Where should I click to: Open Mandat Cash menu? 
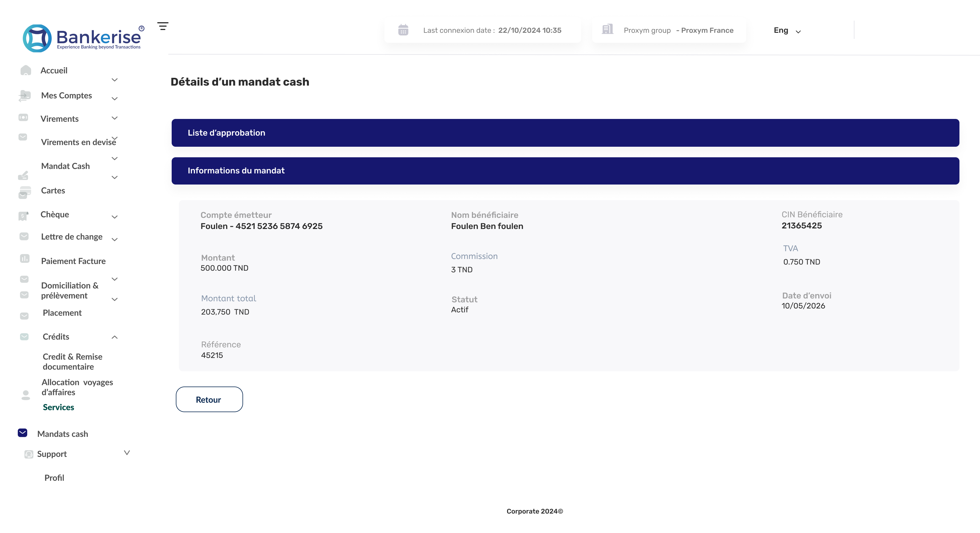pos(66,166)
